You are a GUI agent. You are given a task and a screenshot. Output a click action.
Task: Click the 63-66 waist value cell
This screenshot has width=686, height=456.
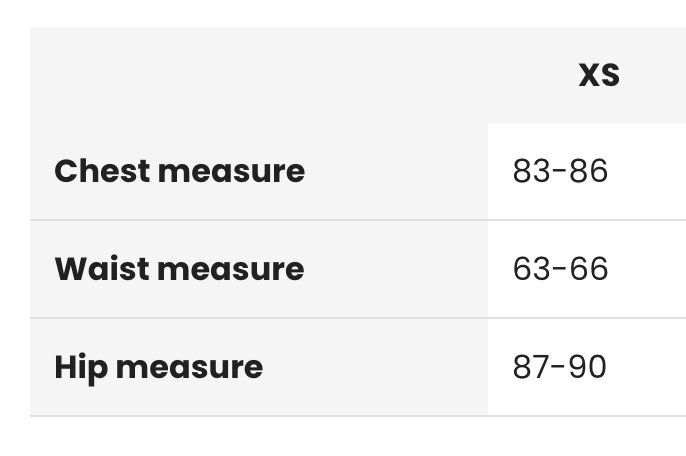(x=587, y=269)
